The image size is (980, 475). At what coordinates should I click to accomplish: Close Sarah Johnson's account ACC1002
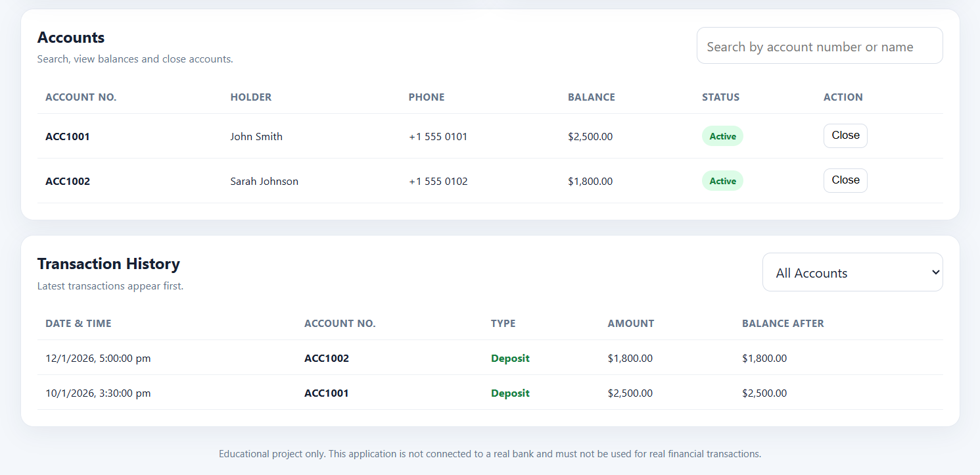click(x=845, y=180)
